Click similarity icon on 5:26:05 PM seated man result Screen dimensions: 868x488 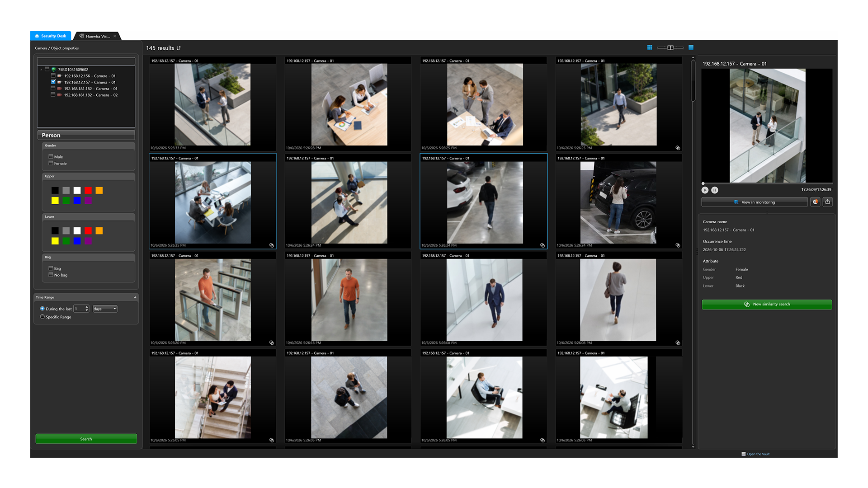point(542,440)
